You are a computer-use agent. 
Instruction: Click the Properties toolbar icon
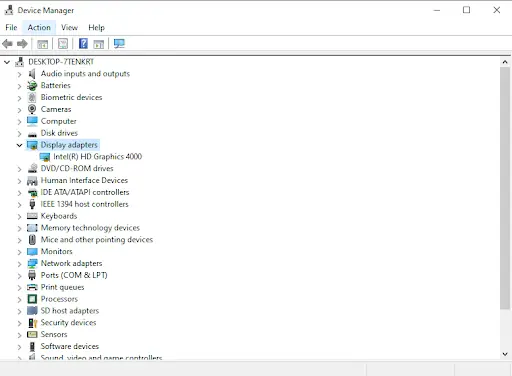[63, 44]
